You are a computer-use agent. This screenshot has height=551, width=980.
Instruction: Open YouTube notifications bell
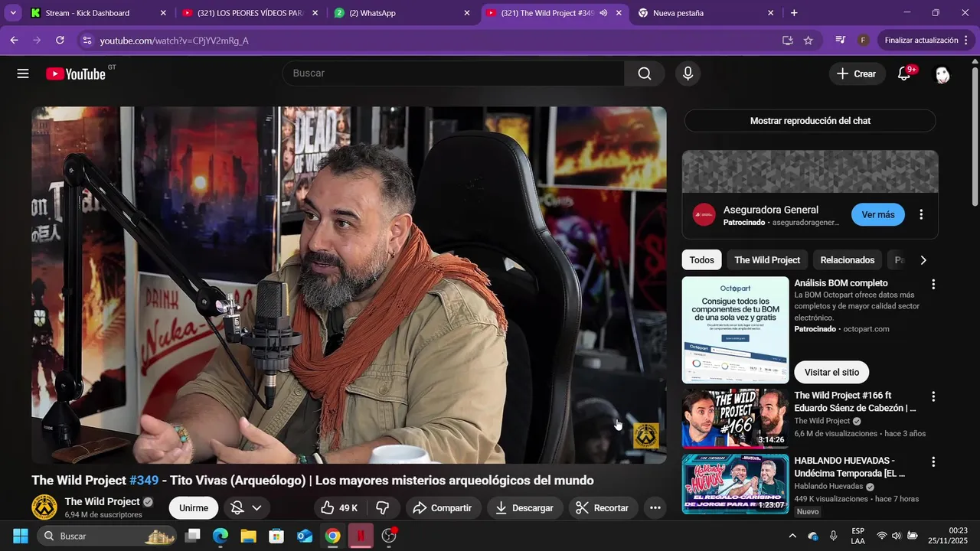pyautogui.click(x=904, y=73)
